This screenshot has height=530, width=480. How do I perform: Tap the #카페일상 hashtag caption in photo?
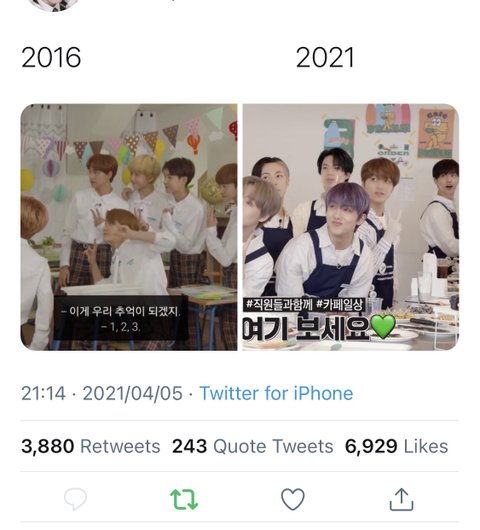click(340, 305)
